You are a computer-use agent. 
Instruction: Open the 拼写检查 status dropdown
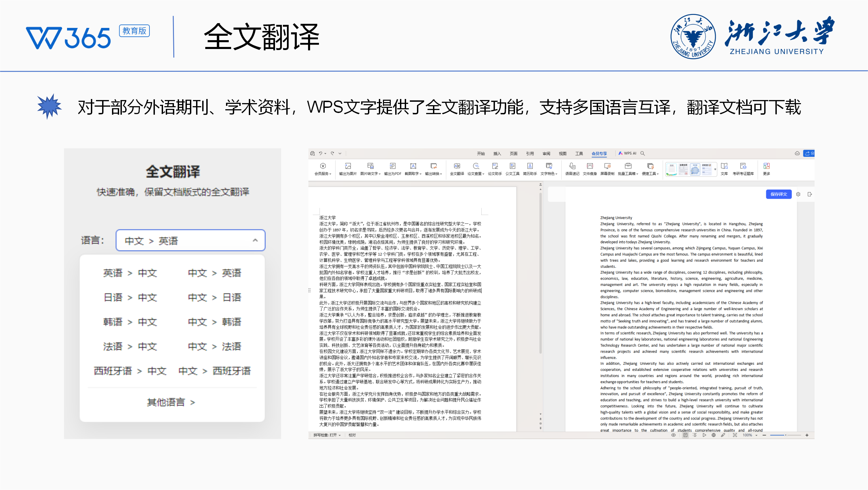[x=327, y=435]
